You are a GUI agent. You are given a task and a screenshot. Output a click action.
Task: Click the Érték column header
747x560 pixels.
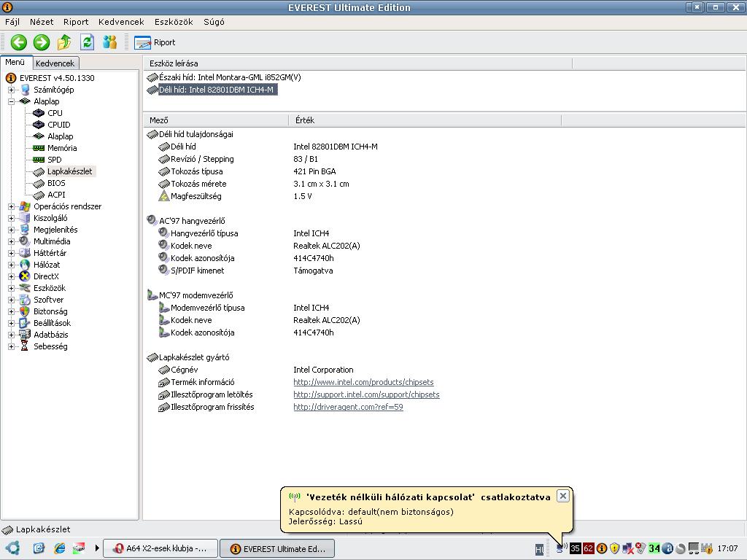[x=425, y=120]
